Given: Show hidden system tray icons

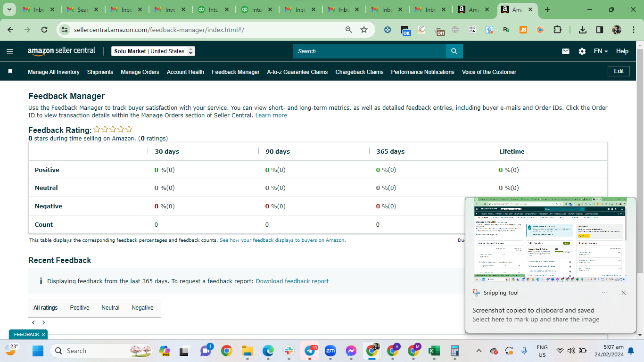Looking at the screenshot, I should tap(479, 351).
